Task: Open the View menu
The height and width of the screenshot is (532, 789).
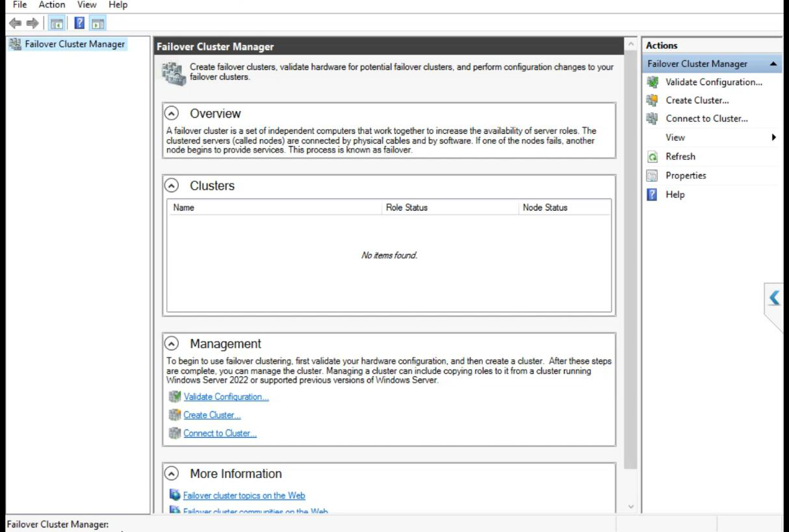Action: click(x=87, y=5)
